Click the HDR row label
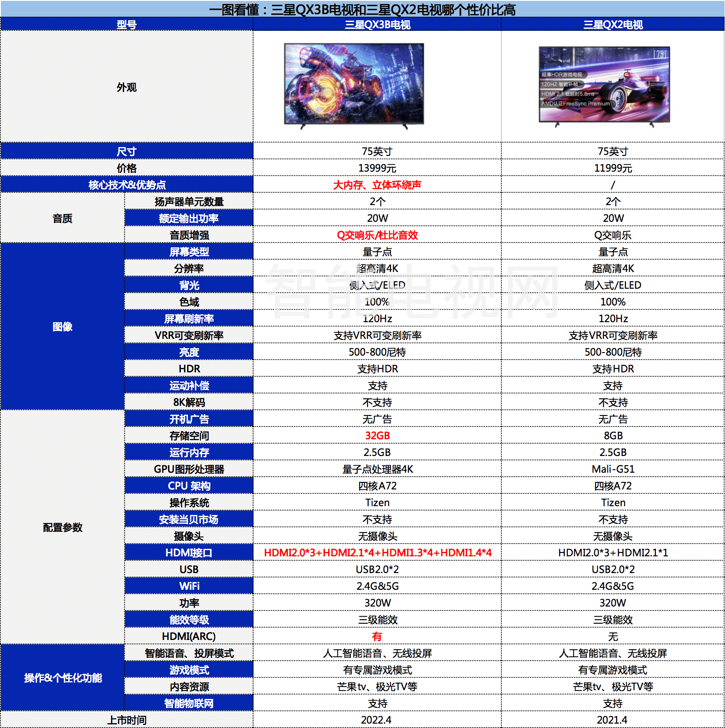725x728 pixels. 189,369
